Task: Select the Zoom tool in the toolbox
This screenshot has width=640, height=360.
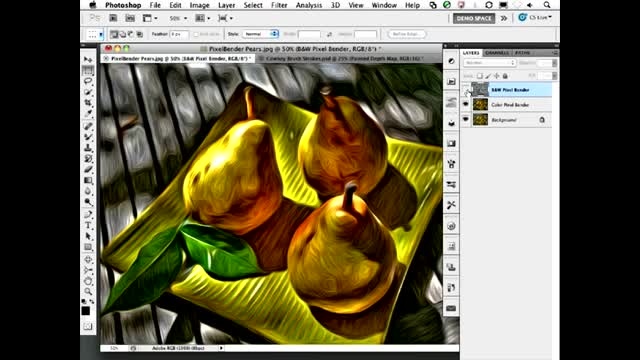Action: click(x=88, y=291)
